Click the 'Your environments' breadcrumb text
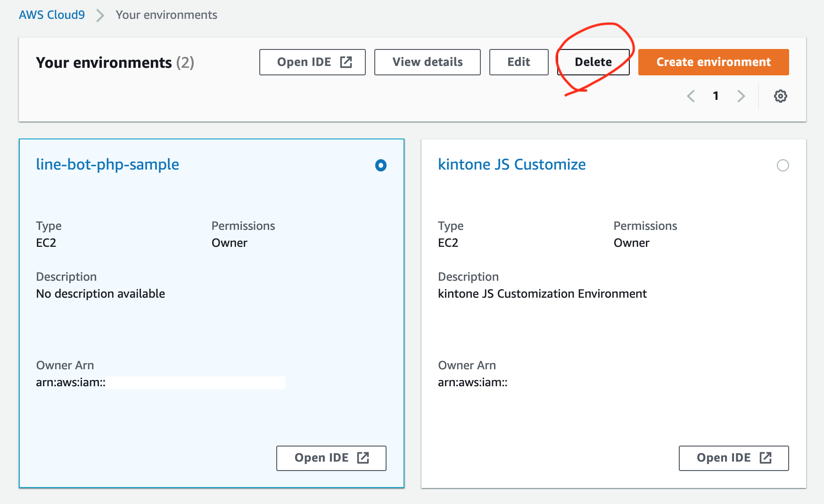Screen dimensions: 824x504 click(166, 15)
